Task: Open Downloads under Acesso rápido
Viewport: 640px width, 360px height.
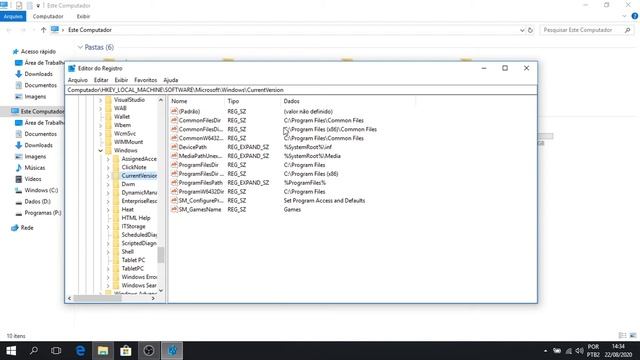Action: (38, 74)
